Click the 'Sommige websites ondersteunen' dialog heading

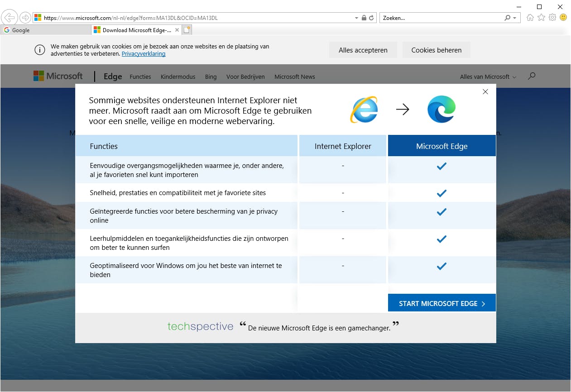click(200, 111)
